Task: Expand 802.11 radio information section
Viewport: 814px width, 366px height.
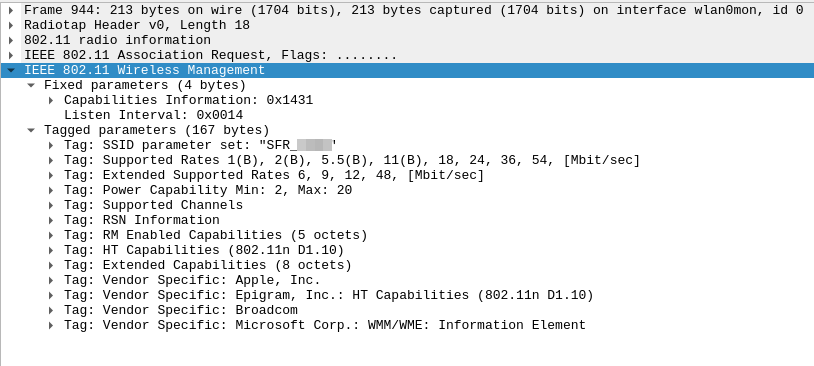Action: pyautogui.click(x=11, y=40)
